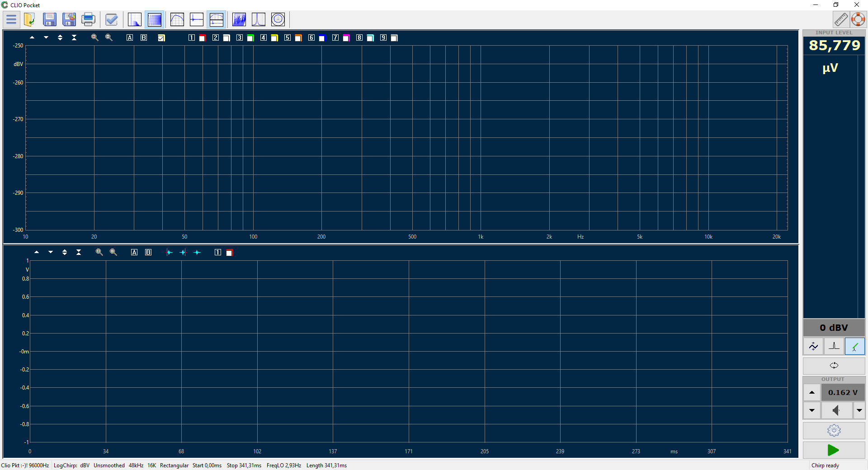
Task: Click the open file folder icon
Action: point(29,19)
